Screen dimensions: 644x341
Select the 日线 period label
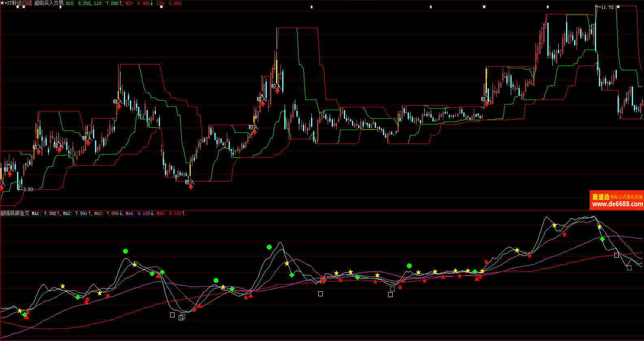(27, 3)
